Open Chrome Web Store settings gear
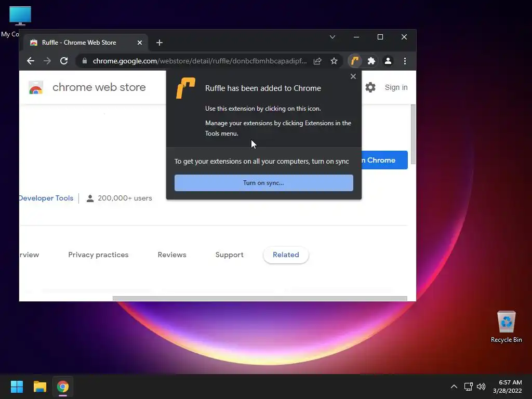The image size is (532, 399). click(370, 87)
